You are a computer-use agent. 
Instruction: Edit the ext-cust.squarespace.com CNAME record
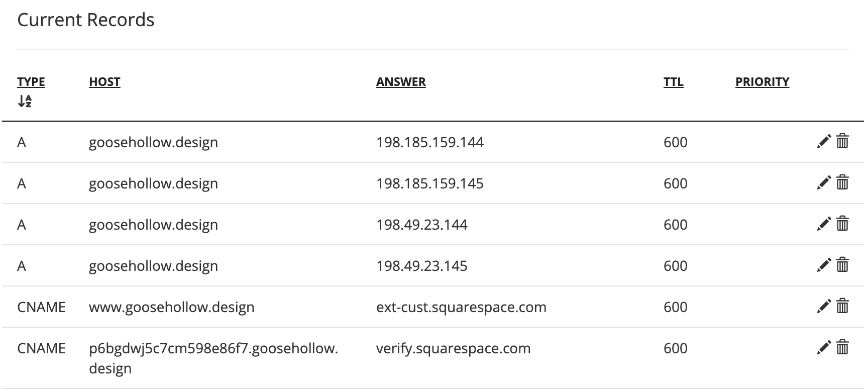pos(824,307)
